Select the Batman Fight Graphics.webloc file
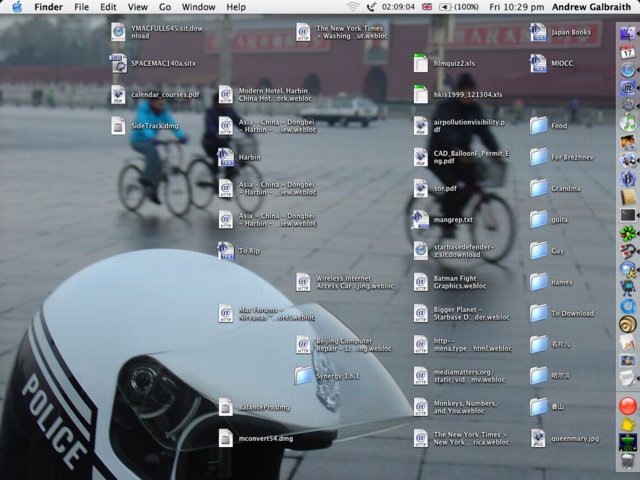The image size is (640, 480). (420, 282)
